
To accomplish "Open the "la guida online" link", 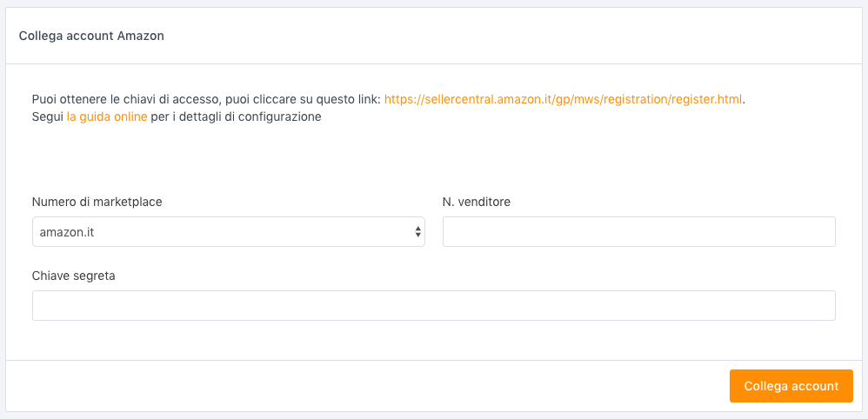I will pyautogui.click(x=106, y=116).
